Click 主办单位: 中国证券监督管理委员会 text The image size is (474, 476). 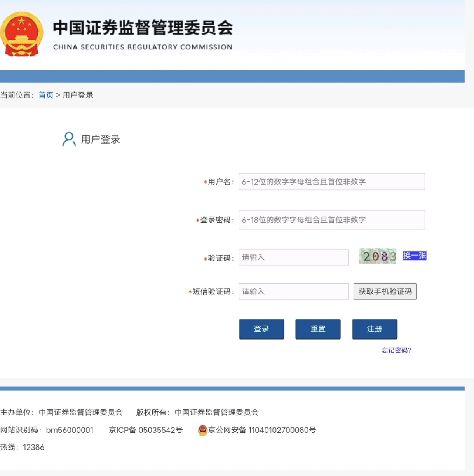coord(61,412)
